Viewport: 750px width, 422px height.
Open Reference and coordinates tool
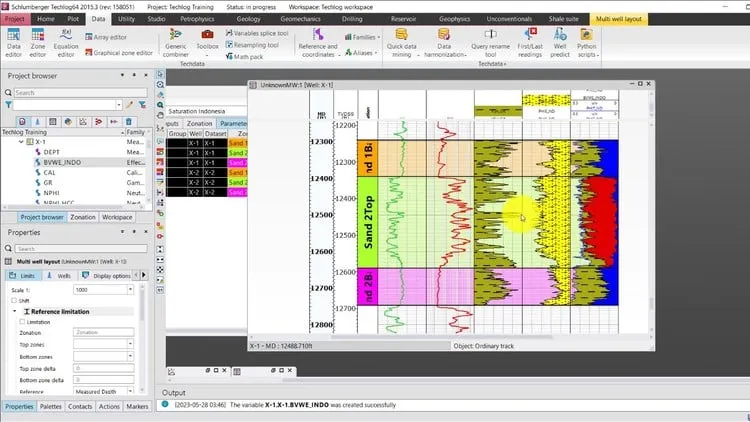pyautogui.click(x=318, y=43)
